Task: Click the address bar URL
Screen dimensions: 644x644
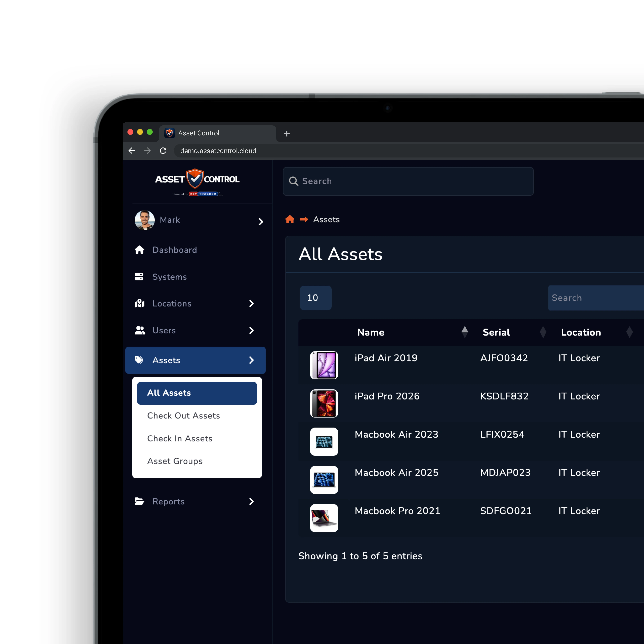Action: [x=218, y=151]
